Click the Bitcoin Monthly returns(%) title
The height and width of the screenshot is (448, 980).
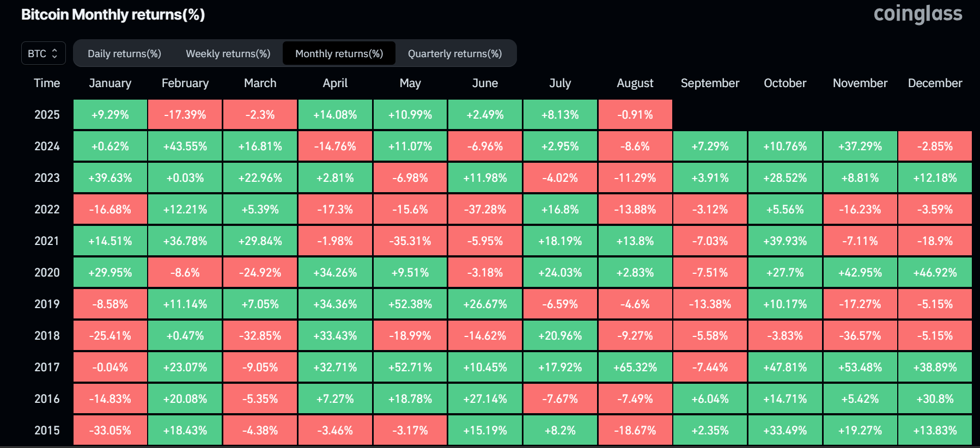click(113, 15)
